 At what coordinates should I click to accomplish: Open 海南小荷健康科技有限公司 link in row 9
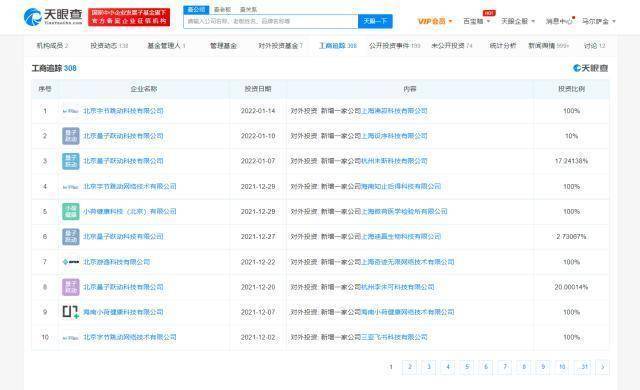tap(123, 312)
